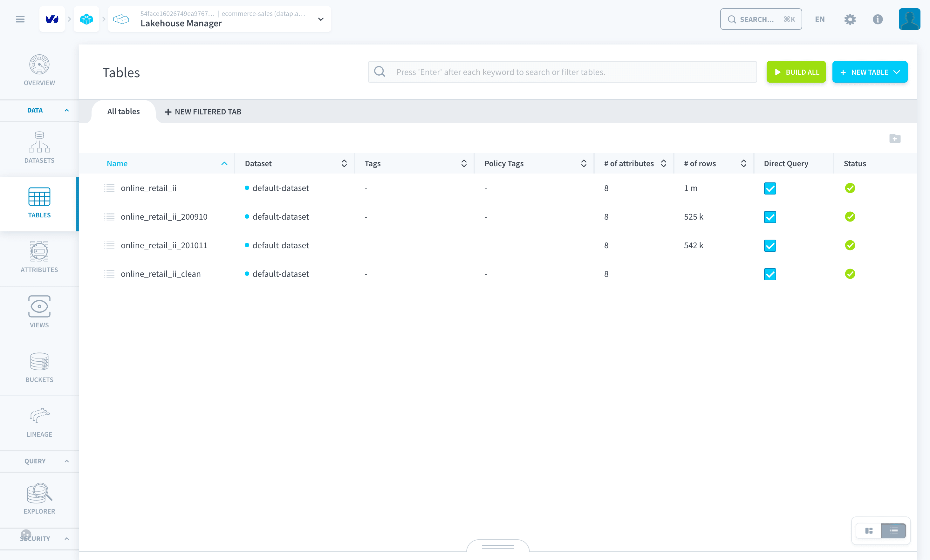Click the tables keyword search field
930x560 pixels.
562,72
